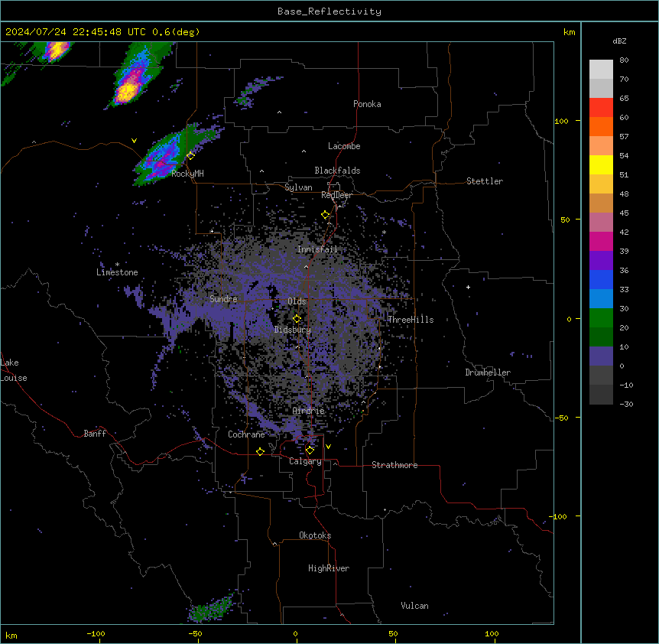Click the yellow 54-51 dBZ legend swatch

(x=601, y=164)
